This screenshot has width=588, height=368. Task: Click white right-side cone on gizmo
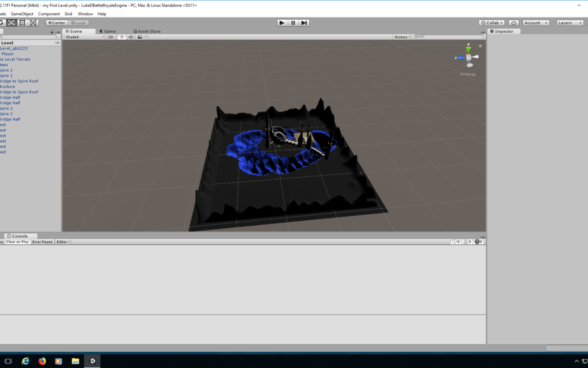click(475, 57)
